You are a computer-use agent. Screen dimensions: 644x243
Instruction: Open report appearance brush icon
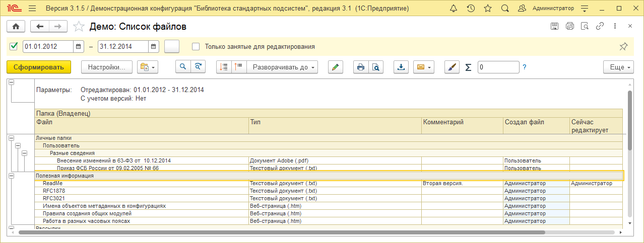click(x=452, y=67)
